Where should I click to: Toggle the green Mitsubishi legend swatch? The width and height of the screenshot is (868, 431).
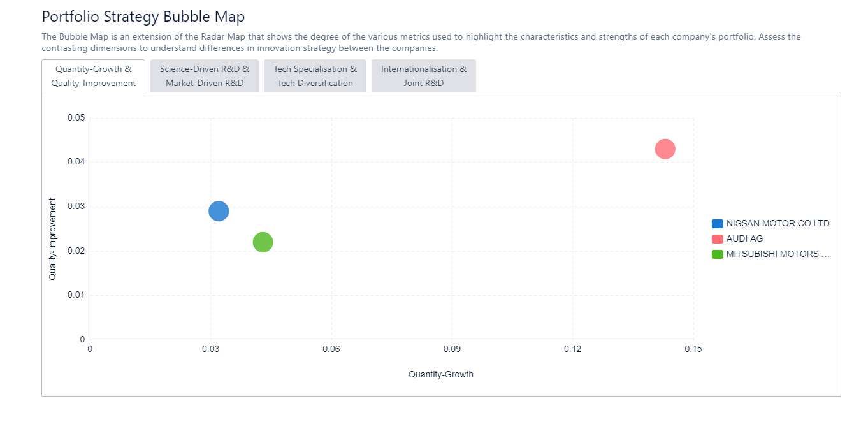coord(718,254)
